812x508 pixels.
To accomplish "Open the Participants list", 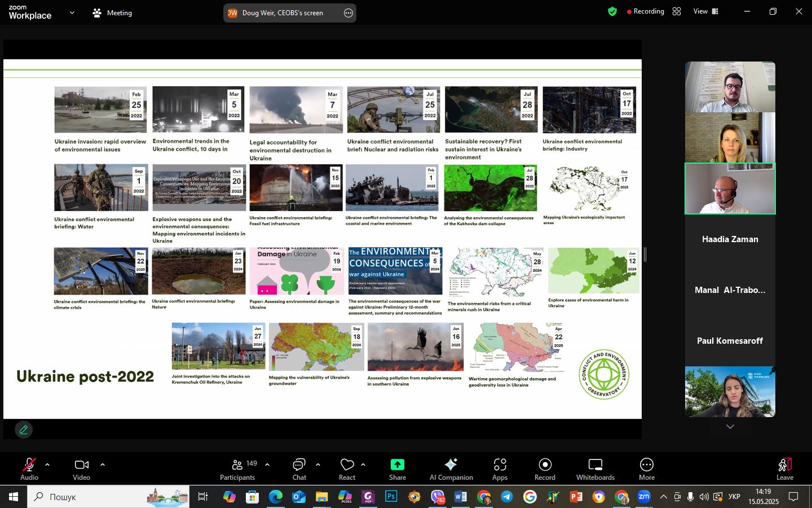I will click(x=237, y=468).
